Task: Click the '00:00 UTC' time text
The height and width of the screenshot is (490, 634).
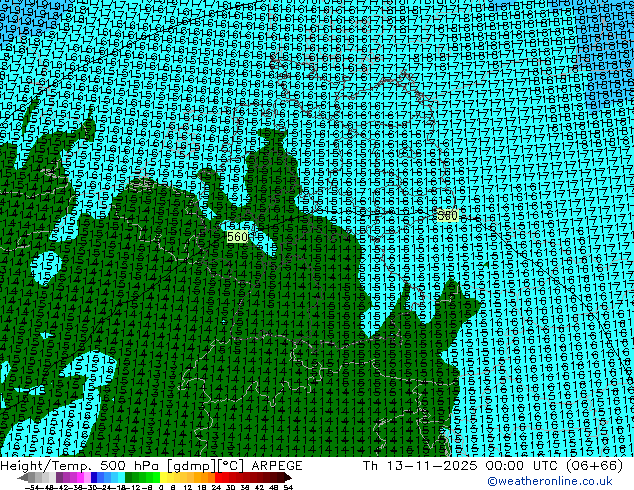Action: pos(522,466)
